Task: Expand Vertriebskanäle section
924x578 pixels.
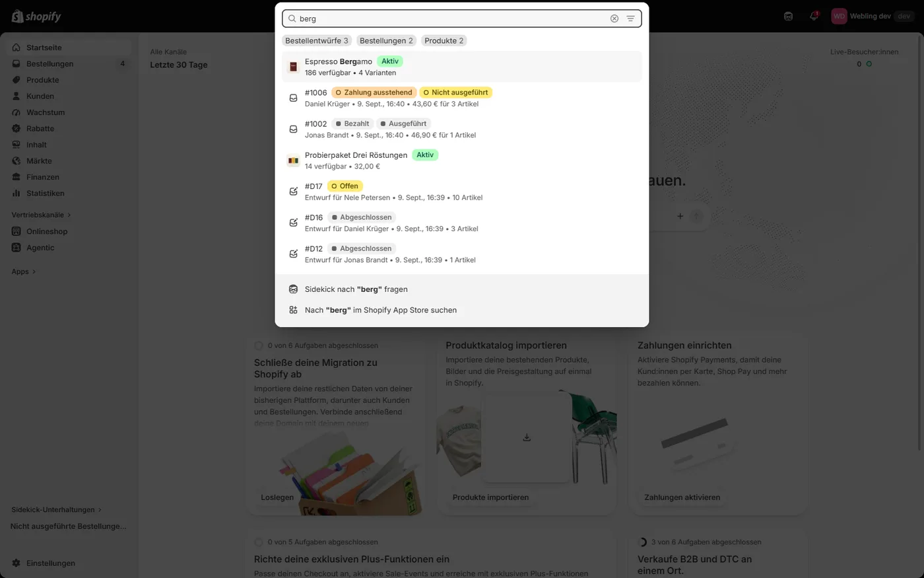Action: pos(41,215)
